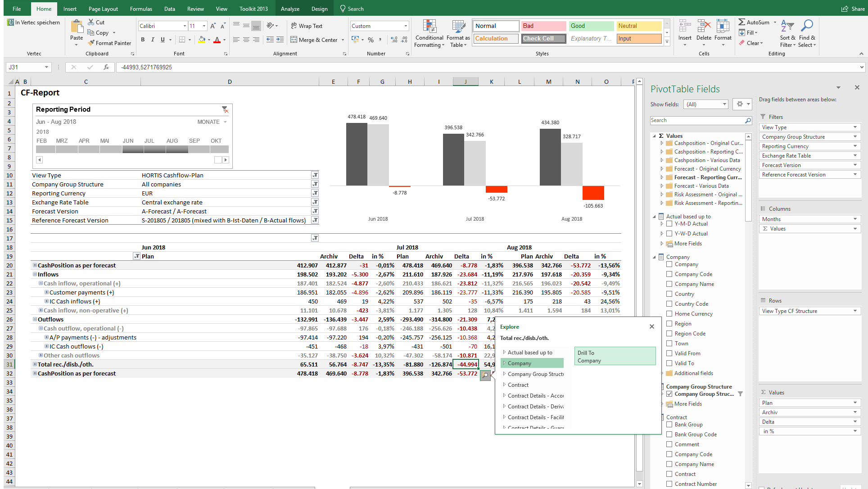The height and width of the screenshot is (489, 868).
Task: Check the Y-M-D Actual field
Action: [669, 224]
